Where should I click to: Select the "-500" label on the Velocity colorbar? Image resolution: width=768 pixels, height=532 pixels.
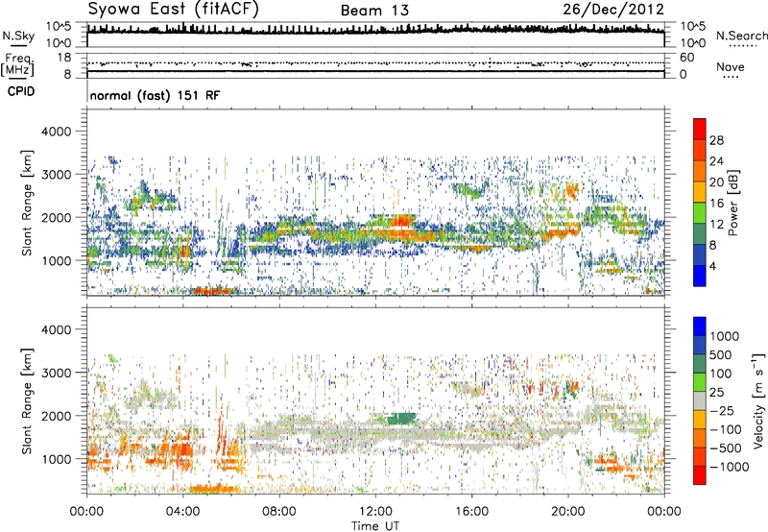click(726, 448)
